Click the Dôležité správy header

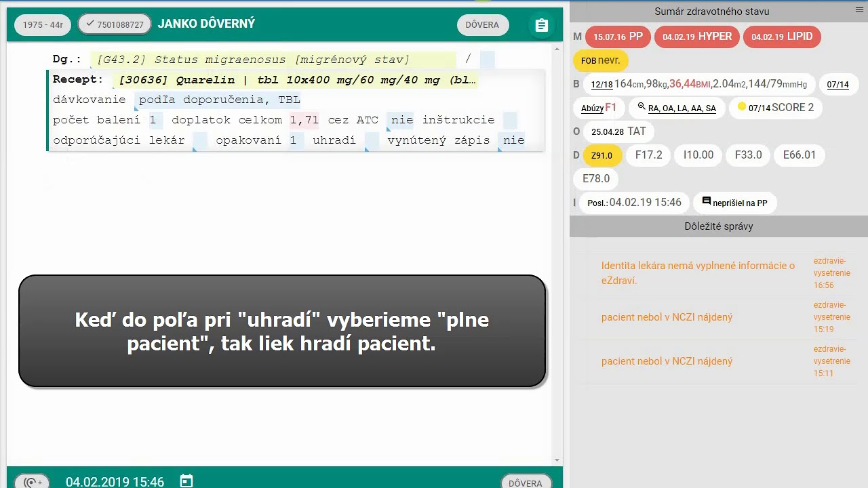tap(719, 226)
